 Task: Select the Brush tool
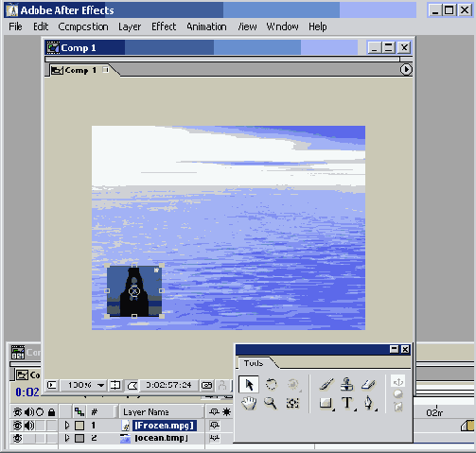click(326, 384)
